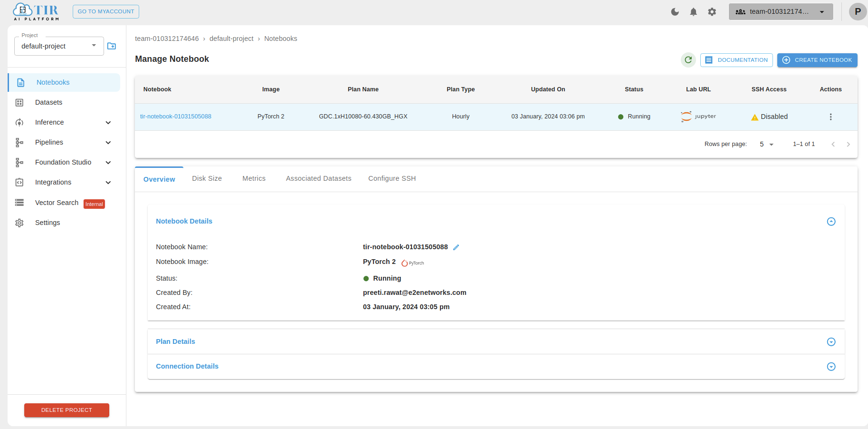Toggle dark mode moon icon
Screen dimensions: 868x429
pyautogui.click(x=675, y=12)
